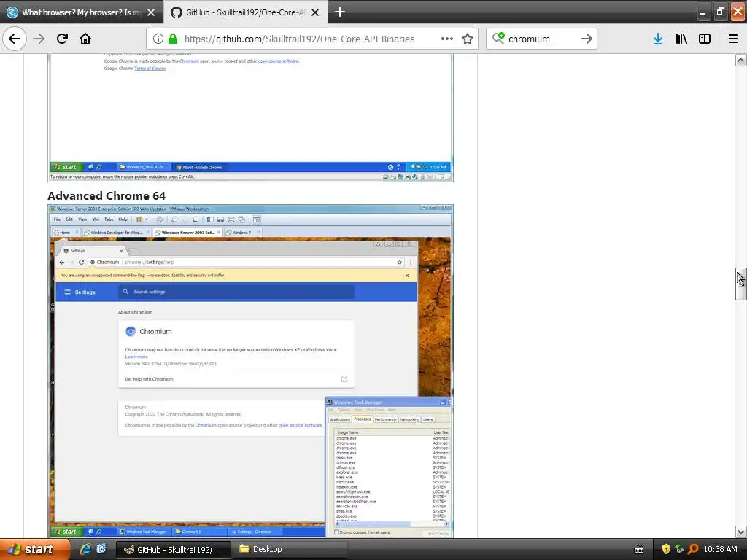747x560 pixels.
Task: Show site information for github.com
Action: coord(158,39)
